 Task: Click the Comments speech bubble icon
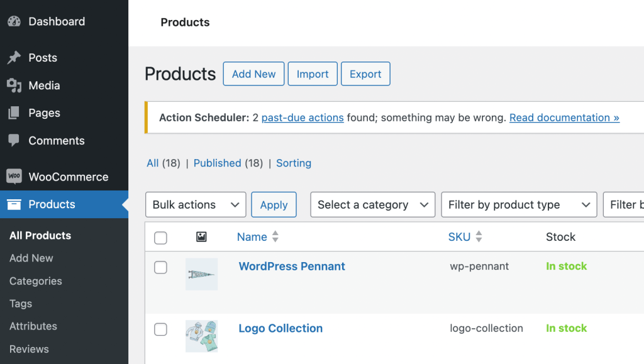click(14, 140)
